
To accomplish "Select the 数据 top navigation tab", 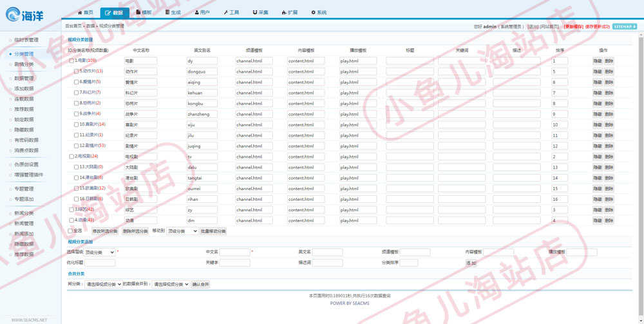I will (x=114, y=13).
